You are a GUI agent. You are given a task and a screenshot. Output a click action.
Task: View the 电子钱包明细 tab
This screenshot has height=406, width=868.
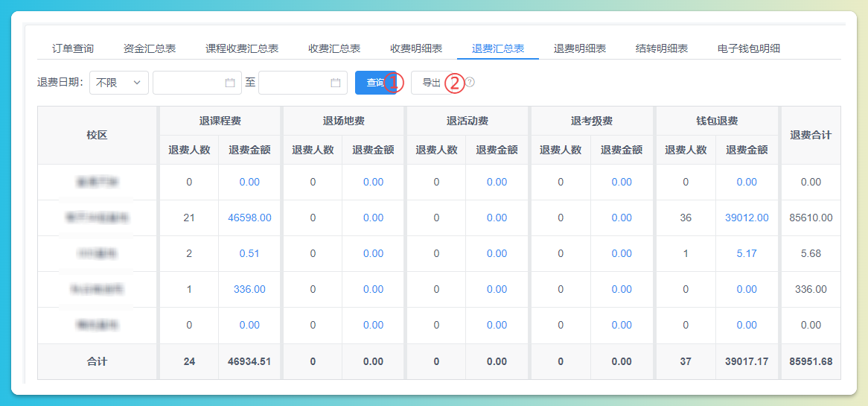coord(748,48)
